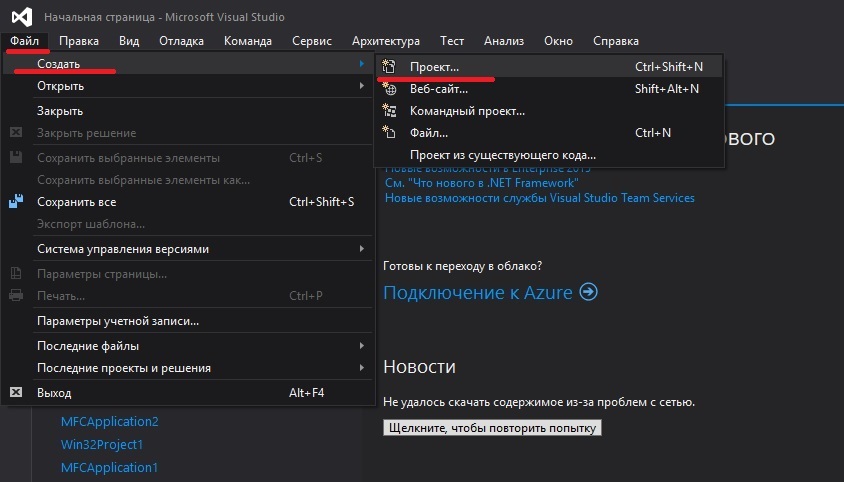
Task: Click the new Project icon in submenu
Action: point(389,67)
